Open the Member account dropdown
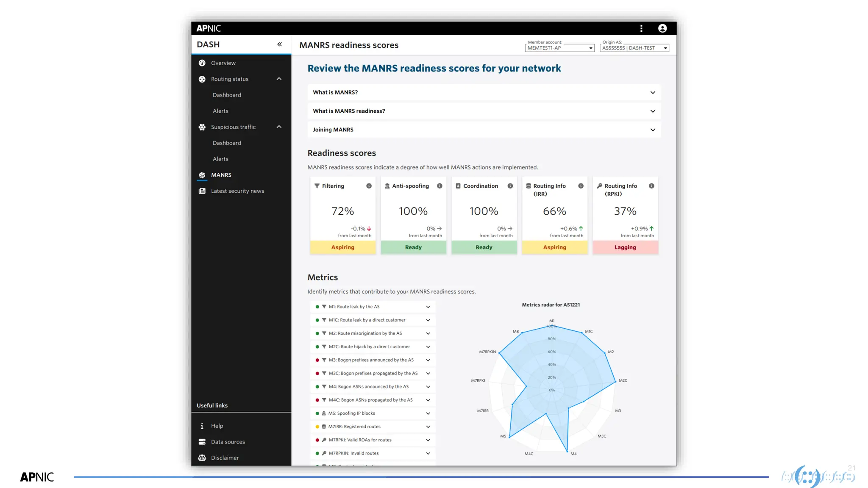The image size is (868, 488). [559, 48]
